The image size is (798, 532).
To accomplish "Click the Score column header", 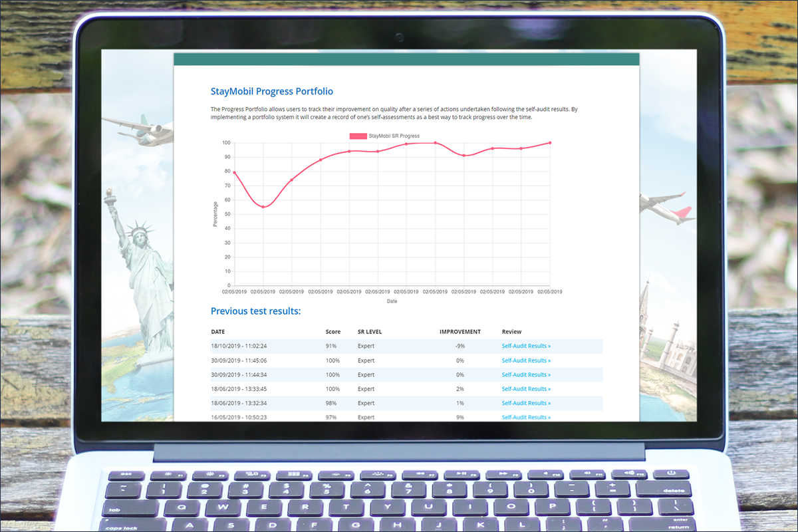I will coord(333,332).
